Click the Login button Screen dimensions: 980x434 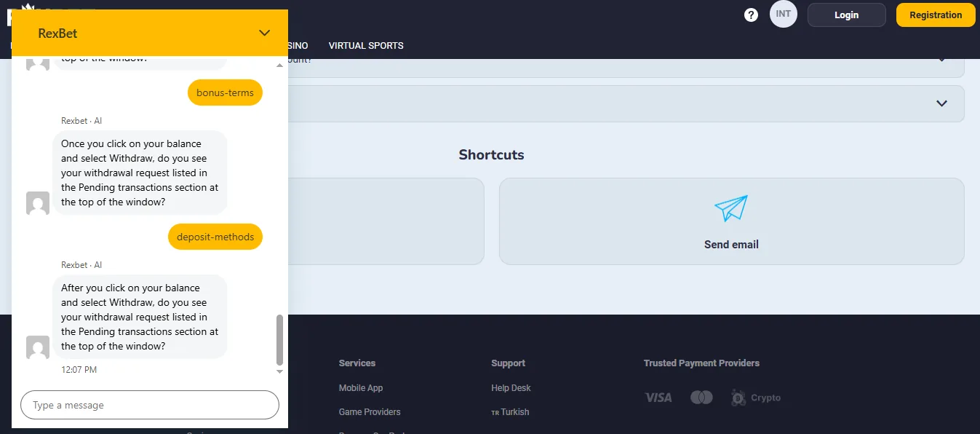click(846, 15)
